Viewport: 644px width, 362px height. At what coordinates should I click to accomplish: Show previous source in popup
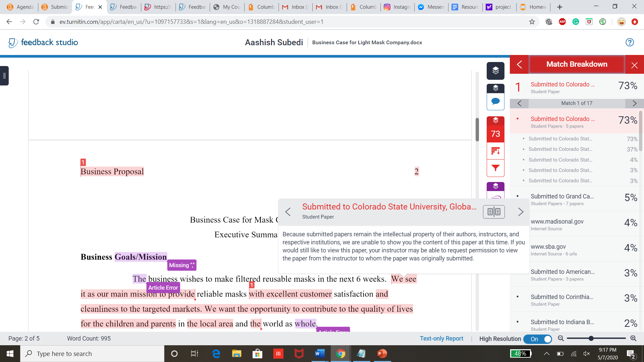coord(288,212)
